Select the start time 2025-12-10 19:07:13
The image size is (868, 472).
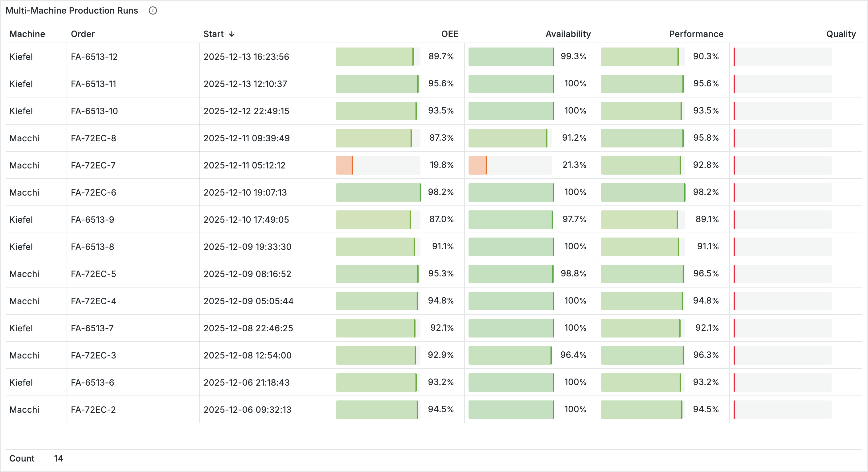pyautogui.click(x=245, y=193)
